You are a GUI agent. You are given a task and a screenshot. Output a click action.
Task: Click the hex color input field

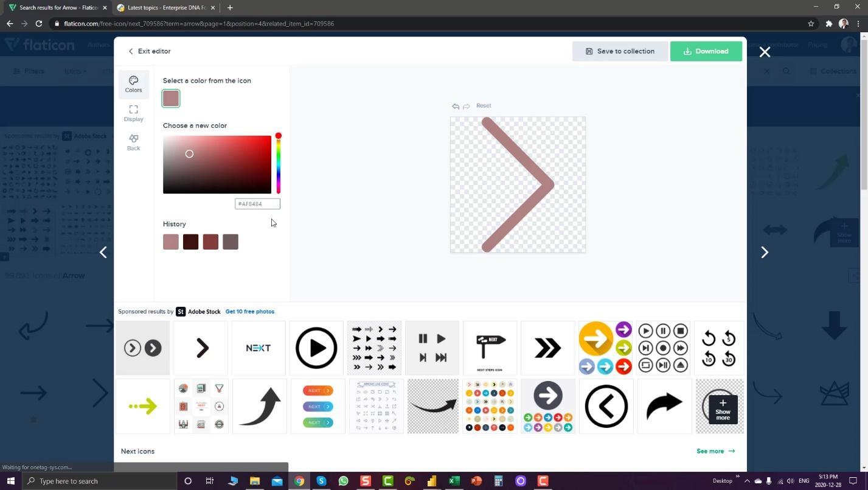[x=257, y=204]
